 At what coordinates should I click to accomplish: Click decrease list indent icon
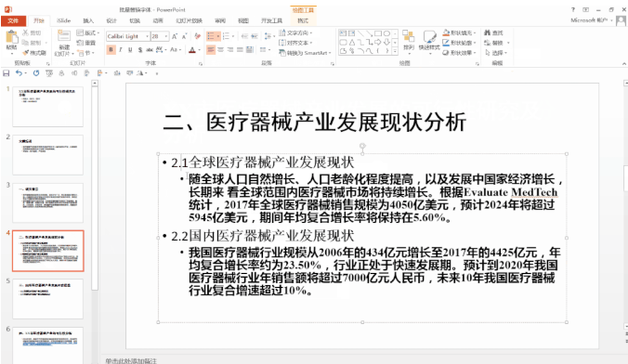[x=244, y=36]
